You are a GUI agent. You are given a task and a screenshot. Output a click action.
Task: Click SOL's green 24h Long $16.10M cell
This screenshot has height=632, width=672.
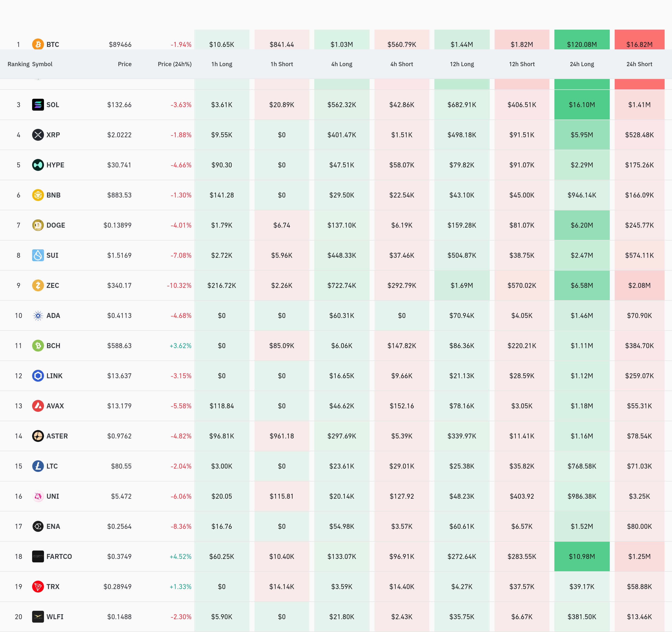point(581,105)
